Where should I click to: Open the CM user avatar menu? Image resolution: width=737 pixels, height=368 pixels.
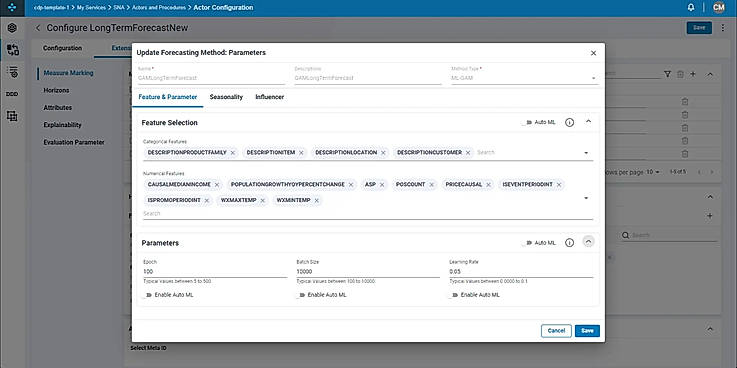(x=718, y=8)
